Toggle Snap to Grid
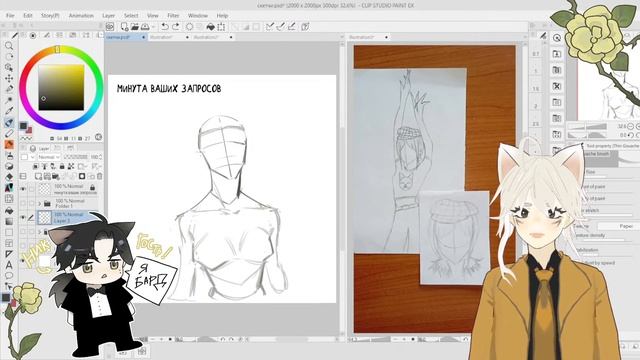 point(291,27)
